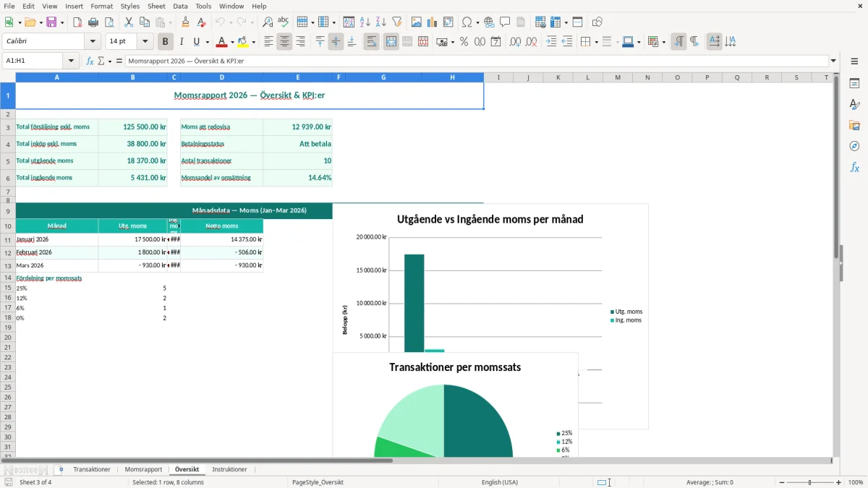The image size is (868, 488).
Task: Open the Format menu
Action: 102,6
